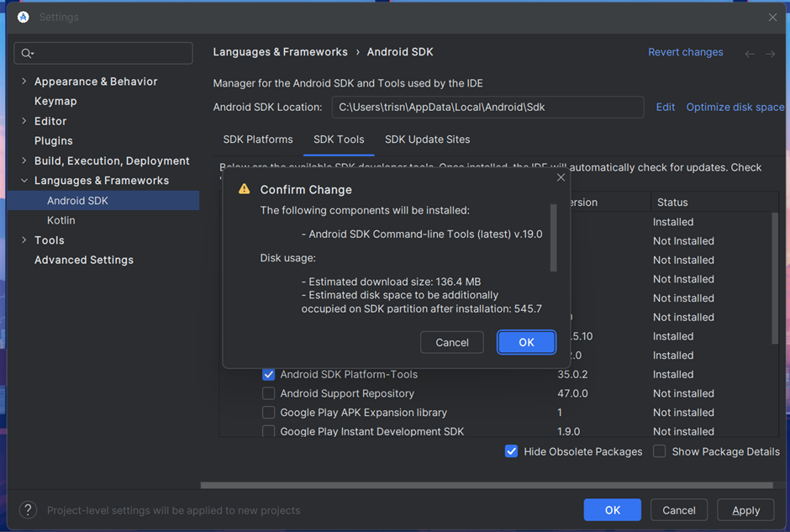Image resolution: width=790 pixels, height=532 pixels.
Task: Toggle Hide Obsolete Packages checkbox
Action: coord(511,451)
